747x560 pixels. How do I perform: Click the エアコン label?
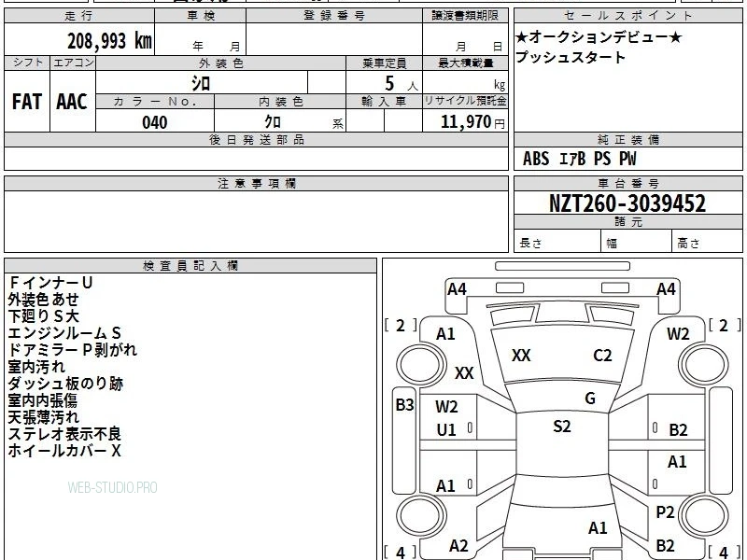pos(73,63)
